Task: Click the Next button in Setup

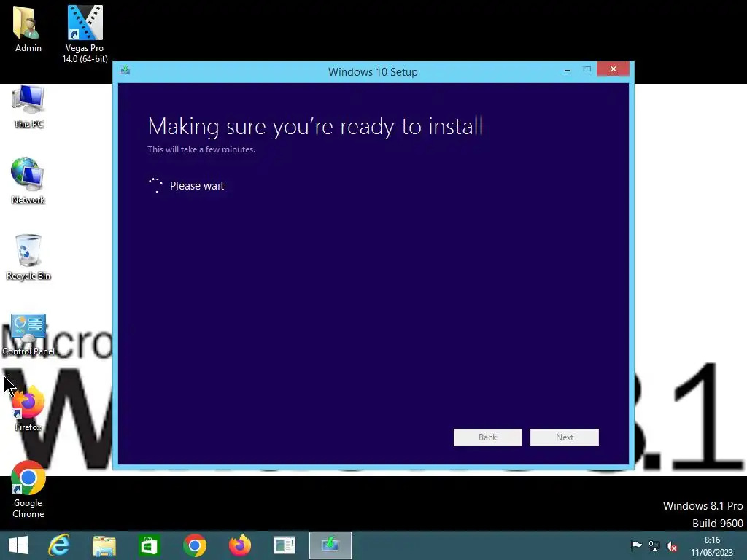Action: click(x=565, y=437)
